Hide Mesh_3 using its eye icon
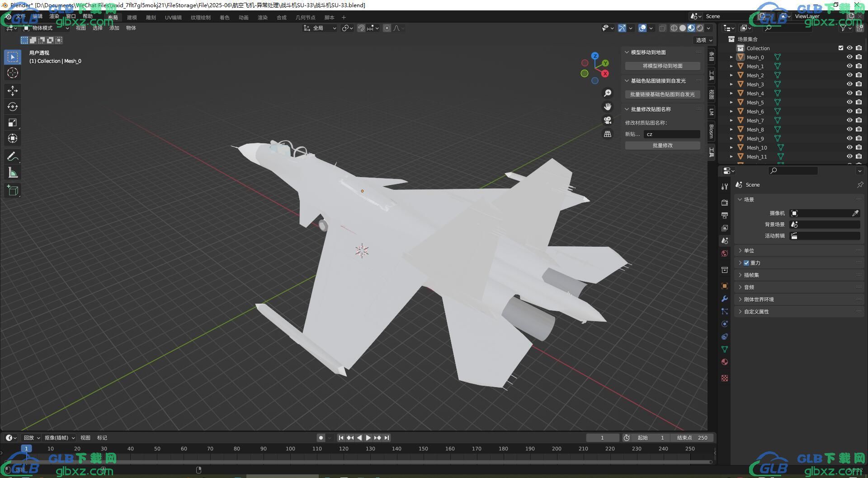 click(849, 84)
